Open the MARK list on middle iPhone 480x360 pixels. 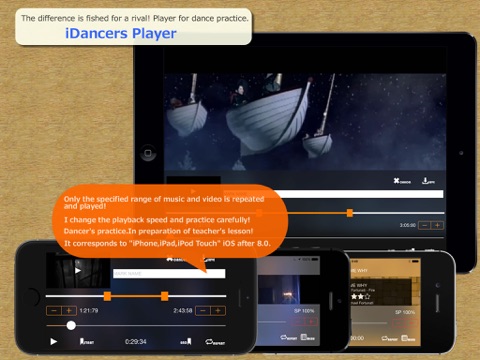(x=308, y=338)
